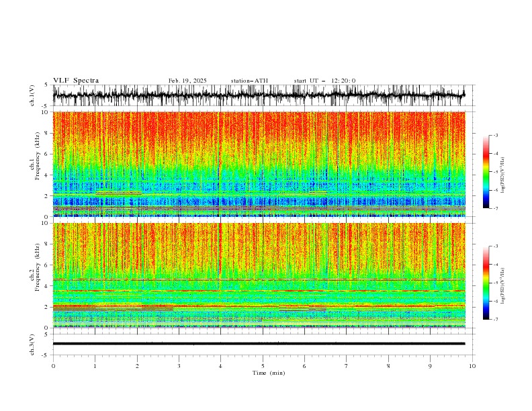The image size is (532, 411).
Task: Click the ch.2 spectrogram panel
Action: coord(259,275)
